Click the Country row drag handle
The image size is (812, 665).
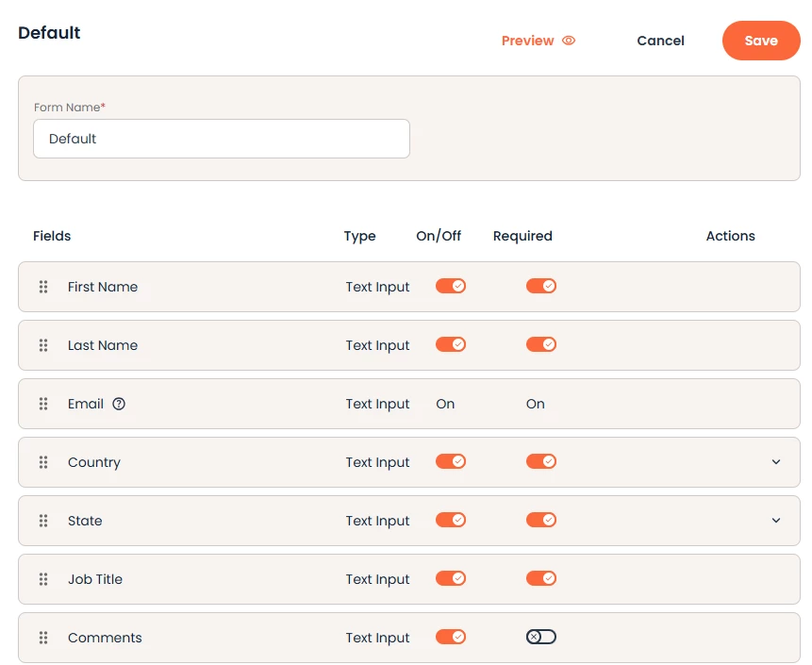click(x=43, y=462)
